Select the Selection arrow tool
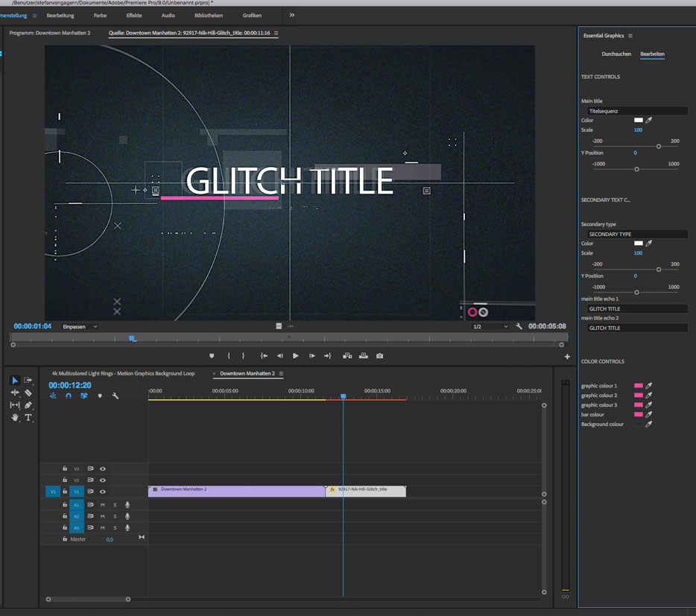Viewport: 696px width, 616px height. coord(15,381)
